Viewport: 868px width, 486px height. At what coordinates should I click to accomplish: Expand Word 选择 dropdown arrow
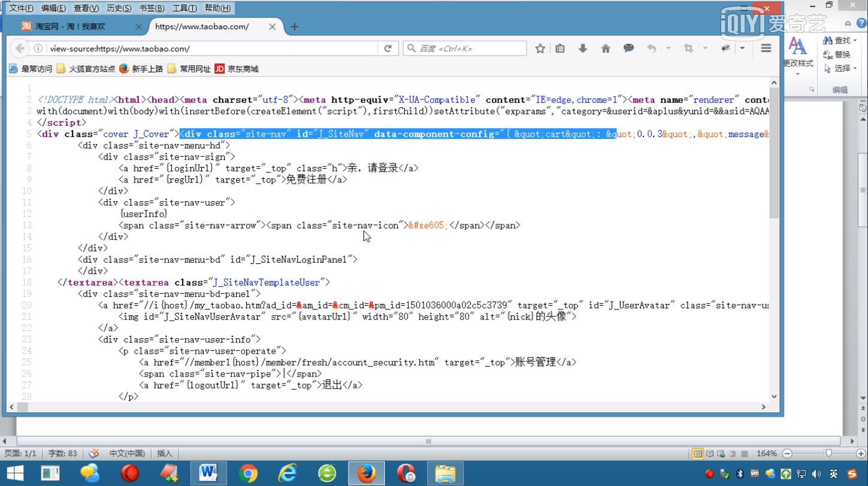tap(855, 68)
